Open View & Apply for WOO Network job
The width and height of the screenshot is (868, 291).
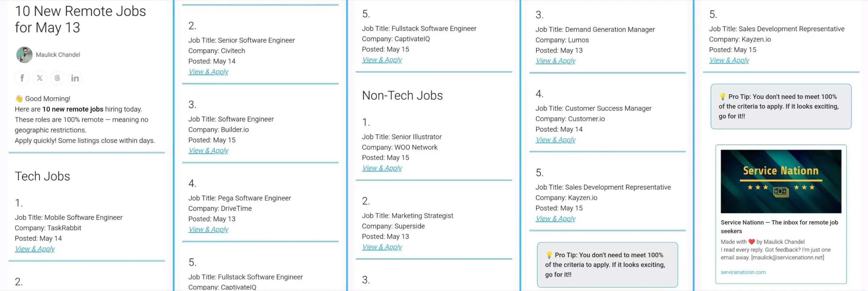[382, 168]
